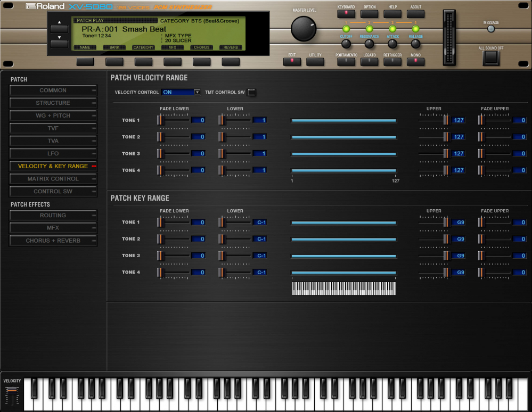Viewport: 532px width, 412px height.
Task: Click the Resonance knob
Action: click(x=369, y=44)
